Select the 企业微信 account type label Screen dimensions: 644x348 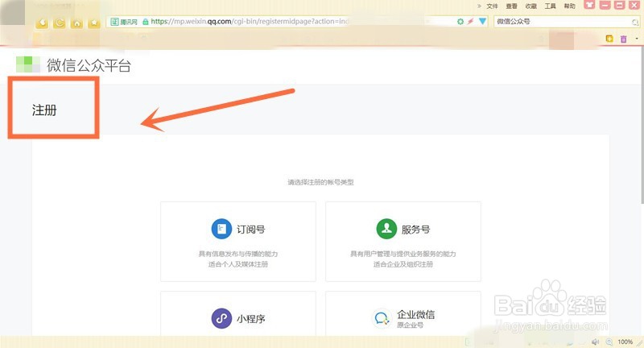[415, 315]
